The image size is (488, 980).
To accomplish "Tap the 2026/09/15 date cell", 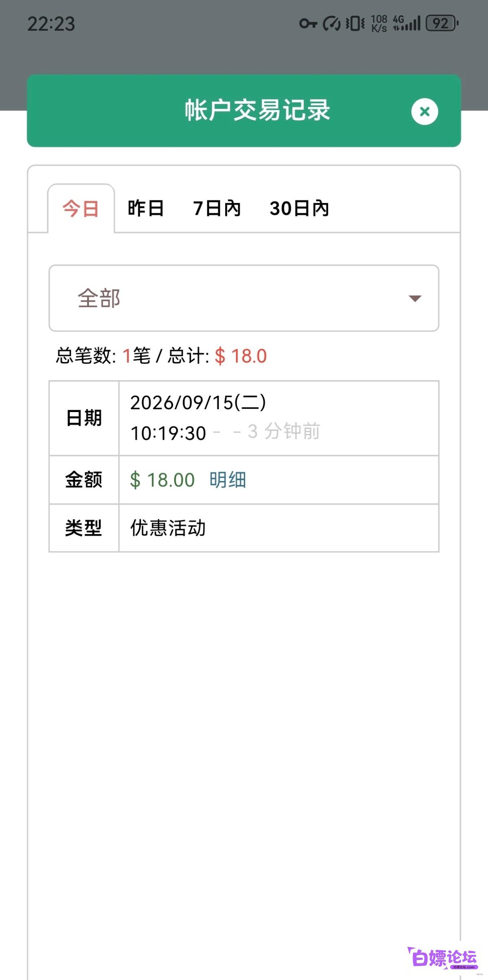I will pos(279,418).
